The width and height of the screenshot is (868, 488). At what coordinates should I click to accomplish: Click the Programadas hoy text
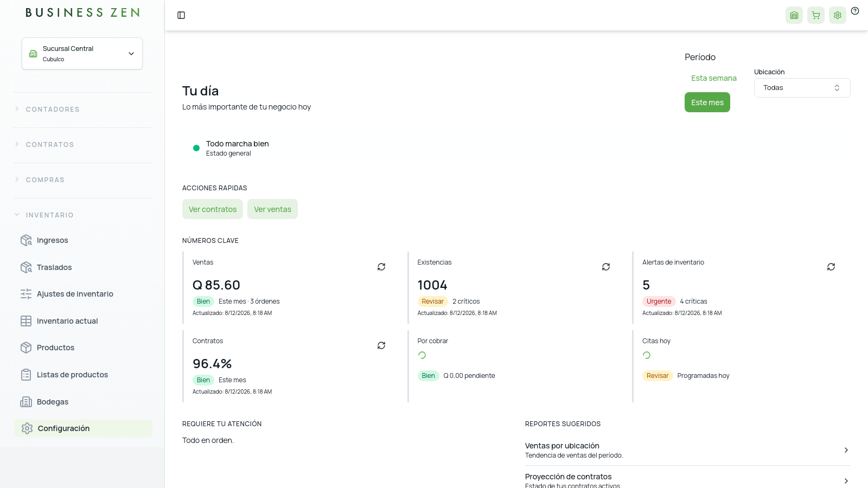[703, 376]
